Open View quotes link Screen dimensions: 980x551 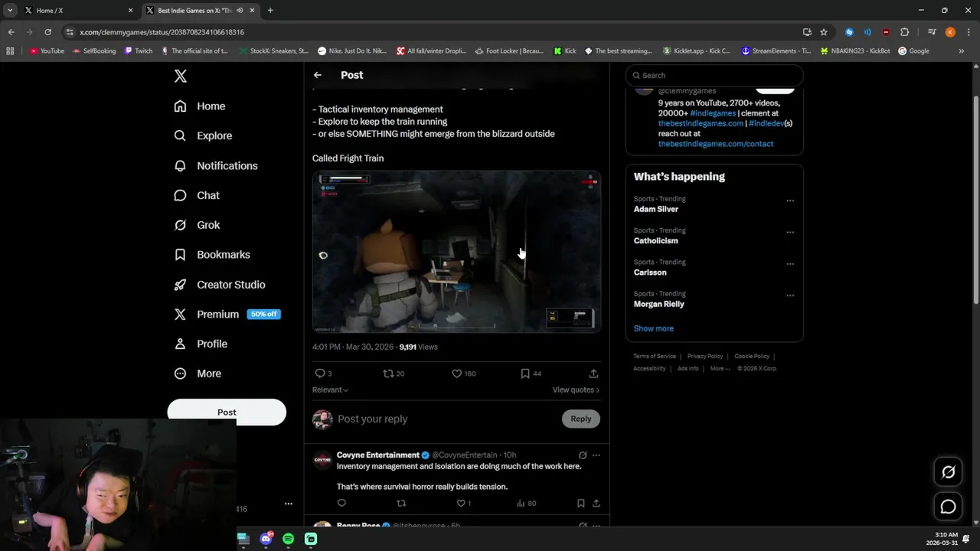point(576,390)
